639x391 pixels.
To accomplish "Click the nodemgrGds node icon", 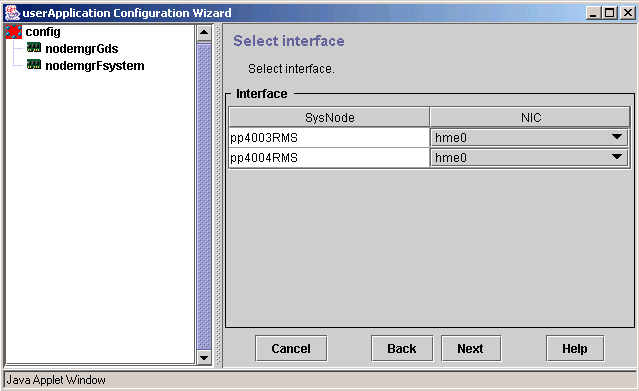I will coord(34,48).
